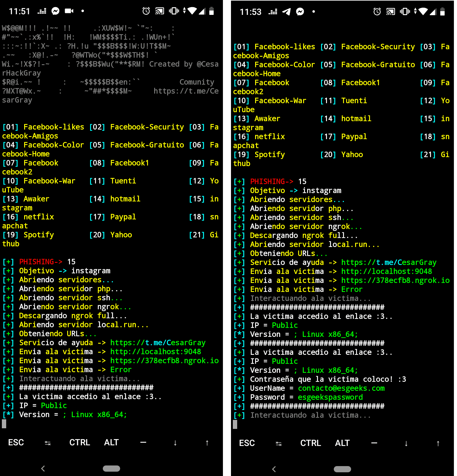The image size is (457, 476).
Task: Select contacto@esgeeks.com username in right terminal
Action: [342, 388]
